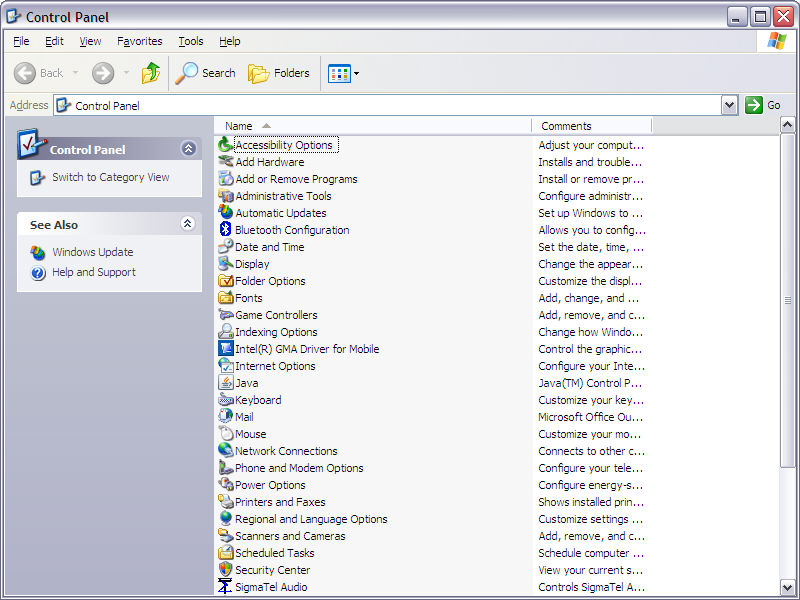Open the Bluetooth Configuration icon
Image resolution: width=800 pixels, height=600 pixels.
click(226, 230)
